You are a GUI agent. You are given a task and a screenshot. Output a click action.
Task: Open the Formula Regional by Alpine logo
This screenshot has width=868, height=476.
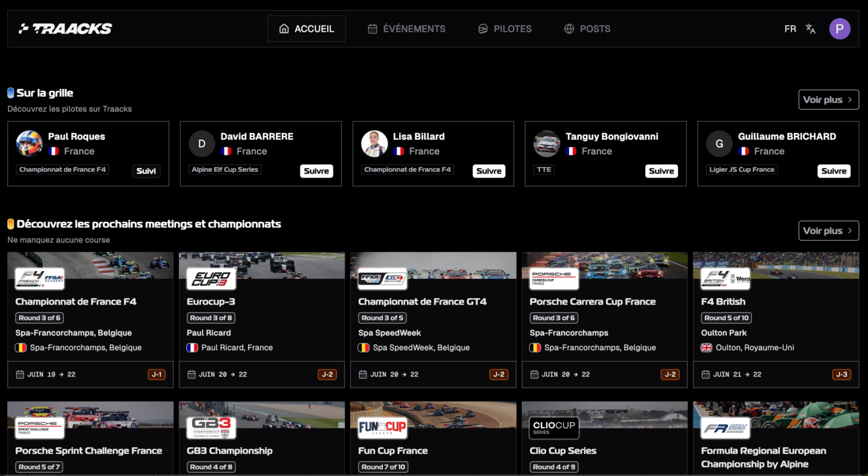(726, 428)
